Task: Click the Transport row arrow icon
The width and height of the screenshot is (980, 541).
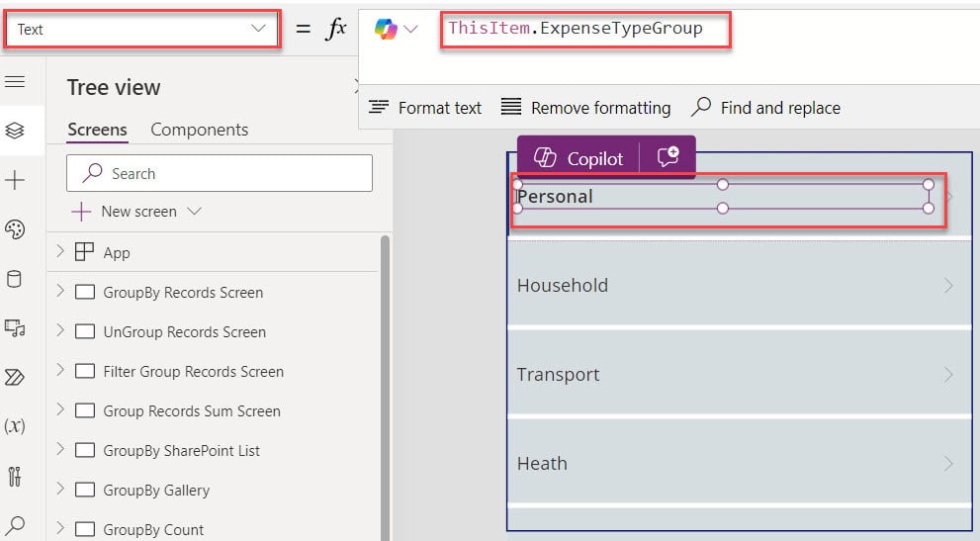Action: [948, 374]
